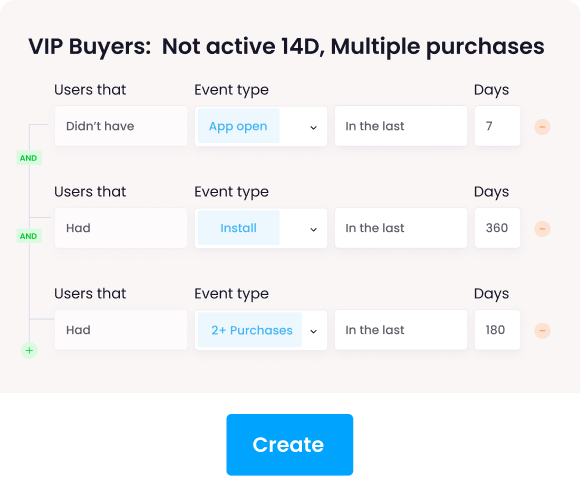Screen dimensions: 581x498
Task: Remove the 2+ Purchases condition row
Action: pos(542,331)
